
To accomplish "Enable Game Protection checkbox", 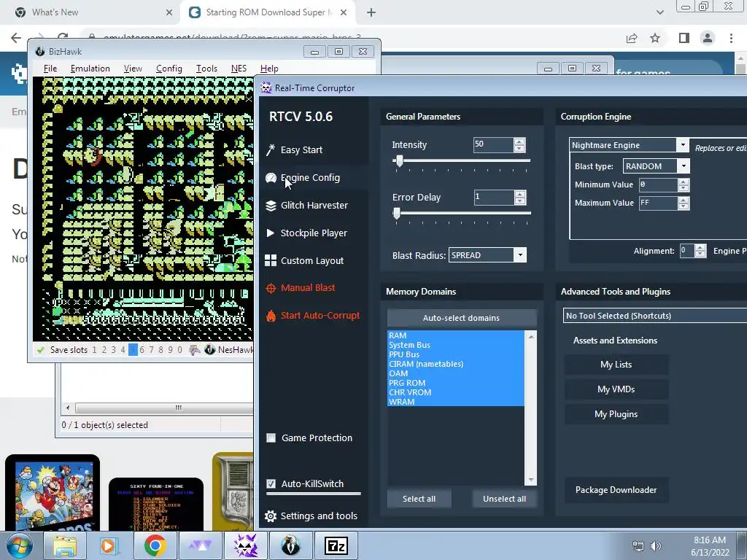I will (x=271, y=438).
